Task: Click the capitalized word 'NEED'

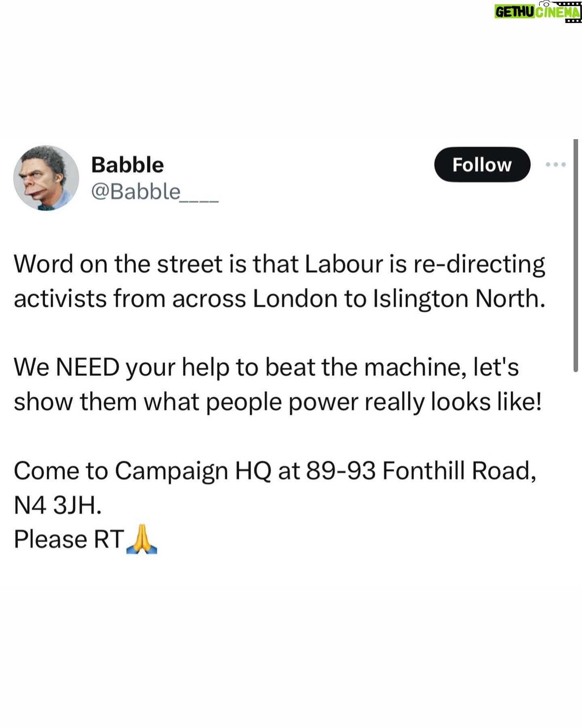Action: coord(87,367)
